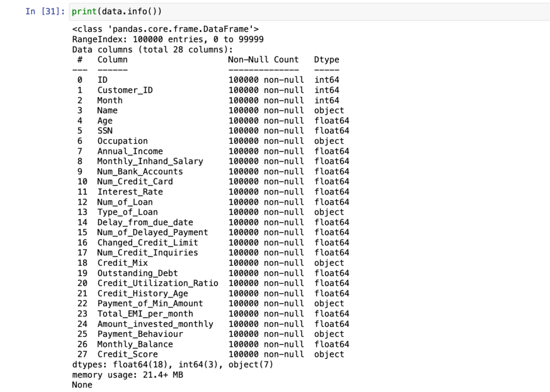Click the 'Customer_ID' column name

125,90
